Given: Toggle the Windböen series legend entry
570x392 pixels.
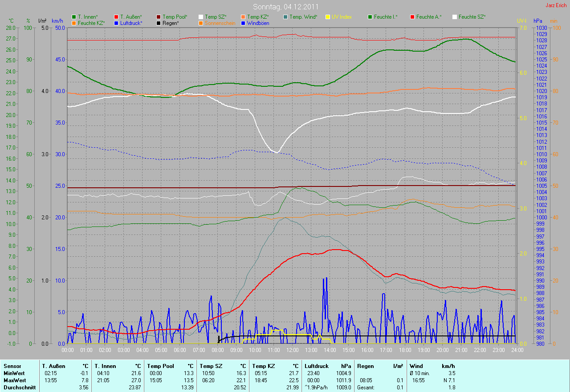Looking at the screenshot, I should [x=257, y=23].
